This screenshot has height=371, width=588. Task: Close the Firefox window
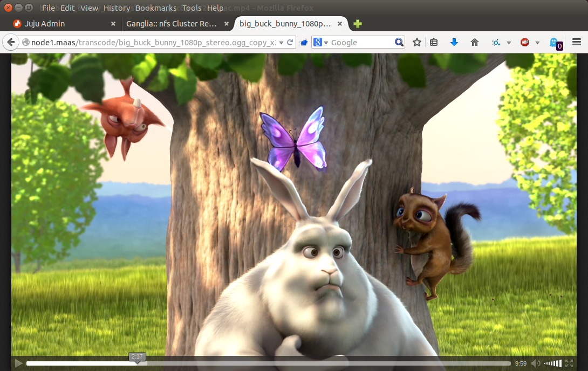click(8, 8)
